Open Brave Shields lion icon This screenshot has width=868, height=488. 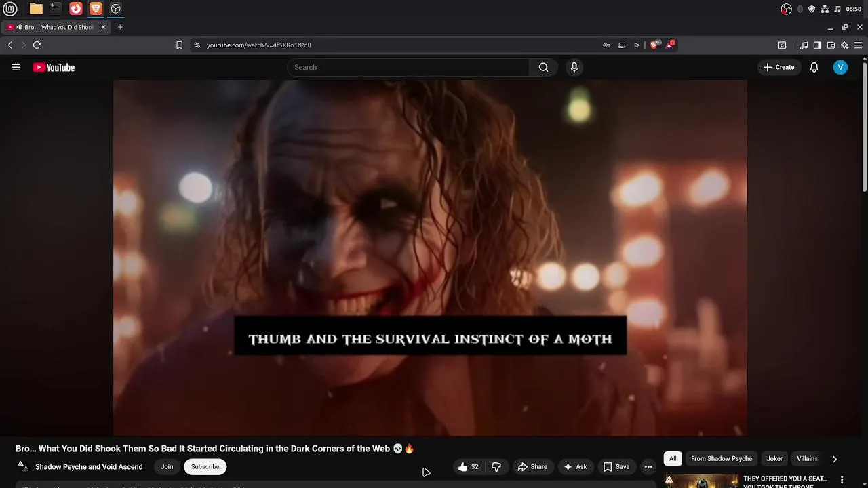click(654, 45)
